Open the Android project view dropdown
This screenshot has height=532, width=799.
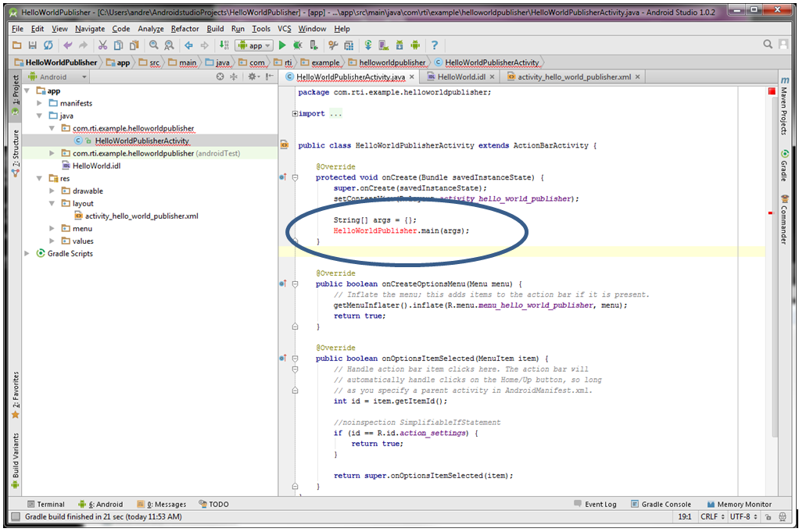pyautogui.click(x=58, y=77)
